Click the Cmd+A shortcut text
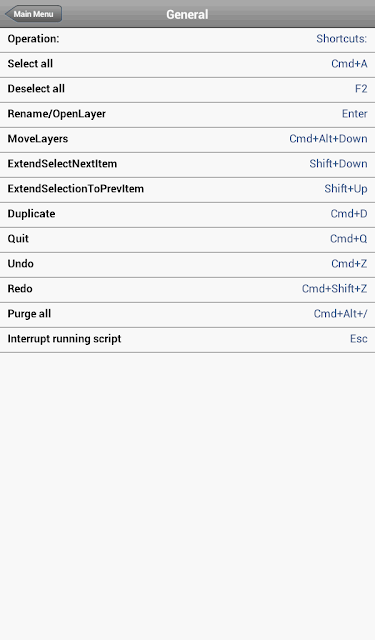The height and width of the screenshot is (640, 375). 349,64
